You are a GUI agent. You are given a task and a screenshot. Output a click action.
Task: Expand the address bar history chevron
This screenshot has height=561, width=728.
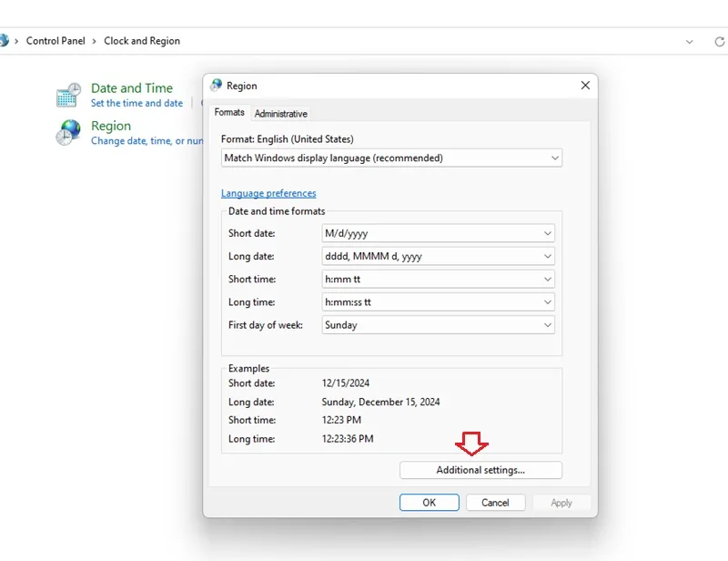point(690,42)
